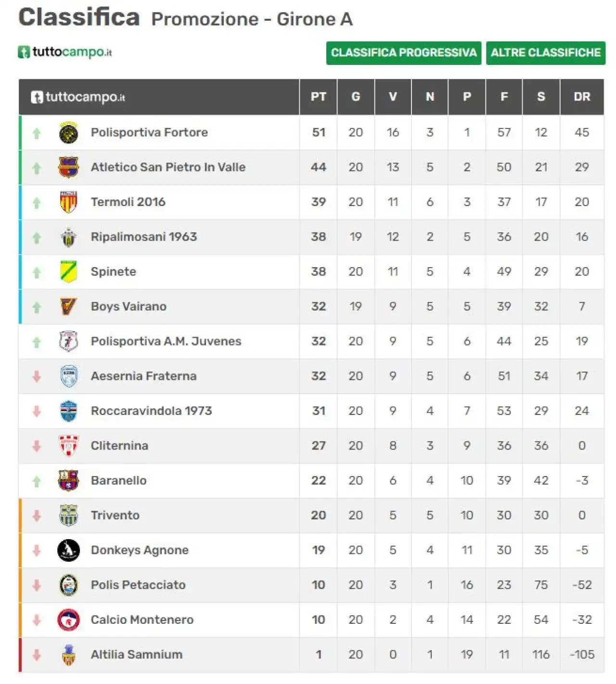Click the Polisportiva Fortore team crest
This screenshot has height=684, width=616.
[68, 132]
